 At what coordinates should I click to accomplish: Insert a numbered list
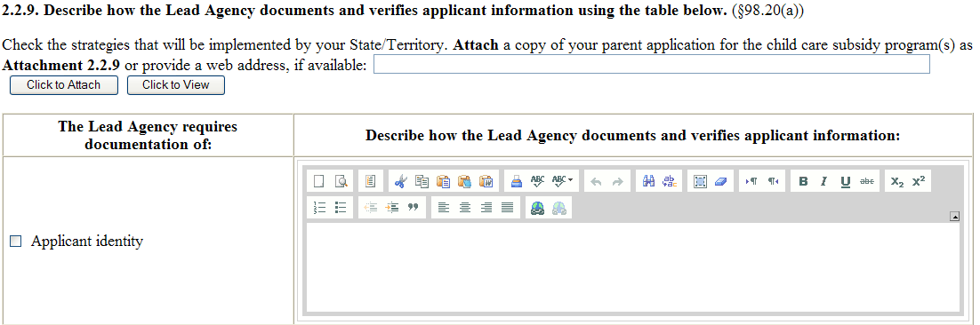[x=319, y=208]
